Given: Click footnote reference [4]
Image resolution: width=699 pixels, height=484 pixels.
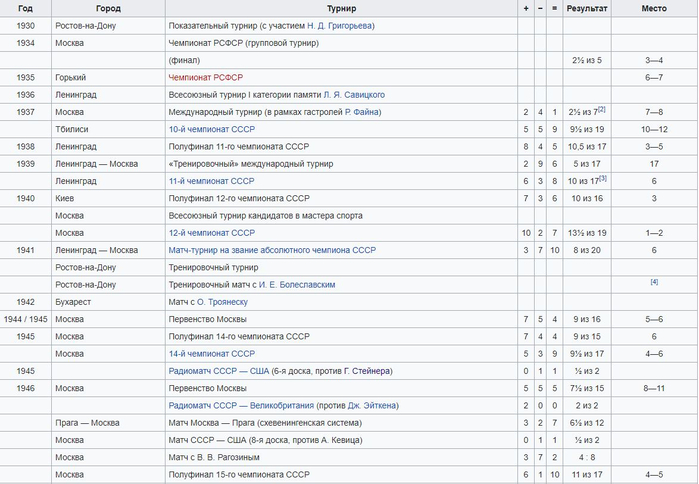Looking at the screenshot, I should point(654,282).
